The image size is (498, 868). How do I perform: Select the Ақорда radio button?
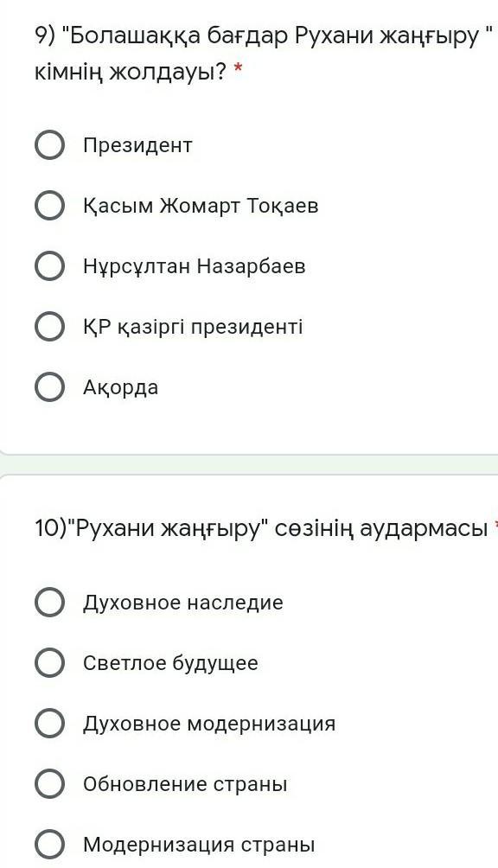tap(50, 387)
